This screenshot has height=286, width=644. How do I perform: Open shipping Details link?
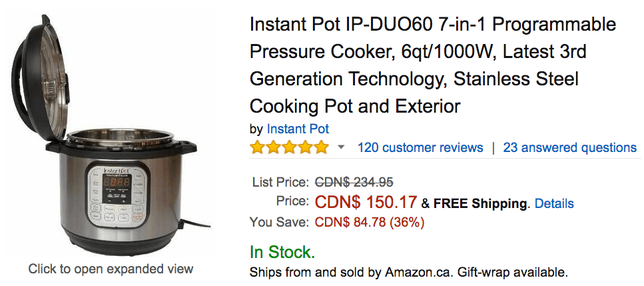click(554, 203)
